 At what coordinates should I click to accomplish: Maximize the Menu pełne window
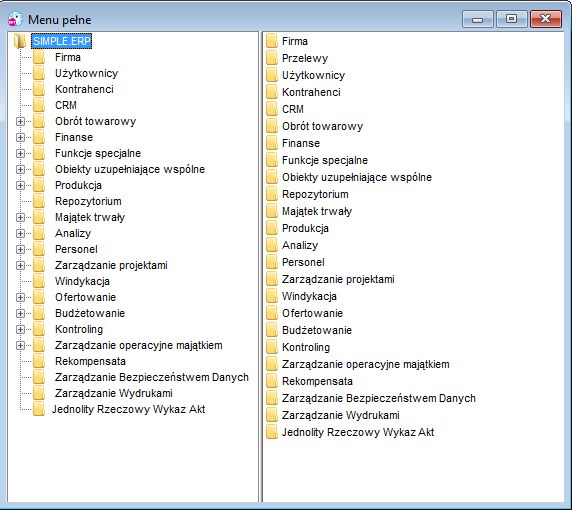(511, 19)
